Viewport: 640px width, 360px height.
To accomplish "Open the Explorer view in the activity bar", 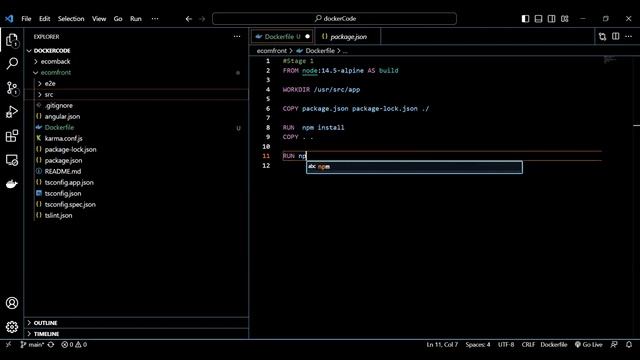I will tap(12, 40).
